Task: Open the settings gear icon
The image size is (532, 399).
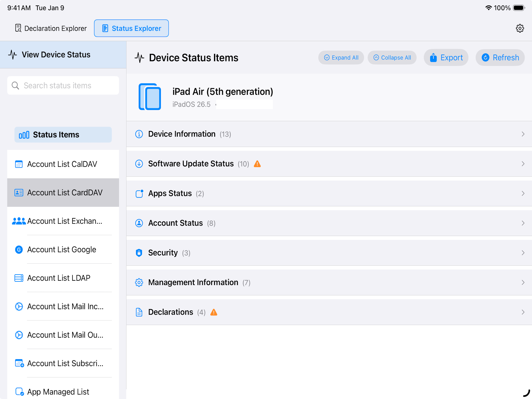Action: click(x=520, y=28)
